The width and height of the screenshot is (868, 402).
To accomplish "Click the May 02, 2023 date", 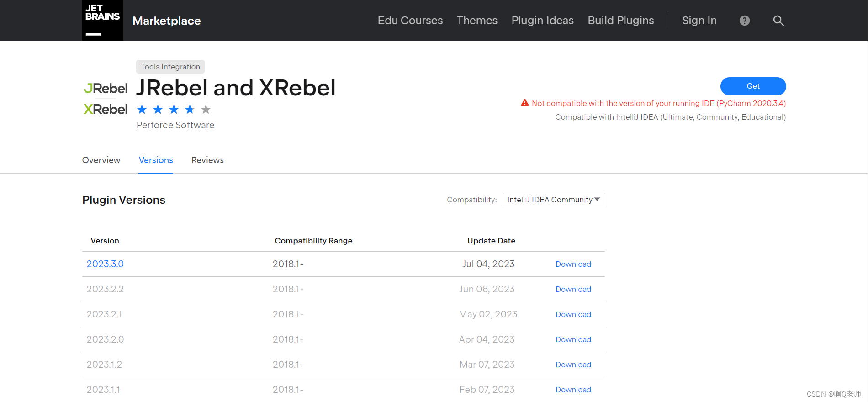I will 488,314.
